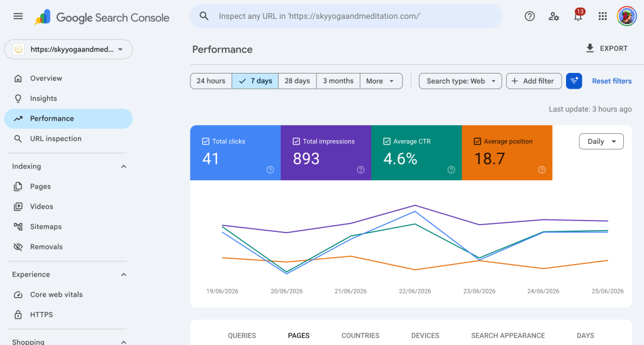This screenshot has width=644, height=345.
Task: Click the Performance trend icon
Action: click(x=18, y=119)
